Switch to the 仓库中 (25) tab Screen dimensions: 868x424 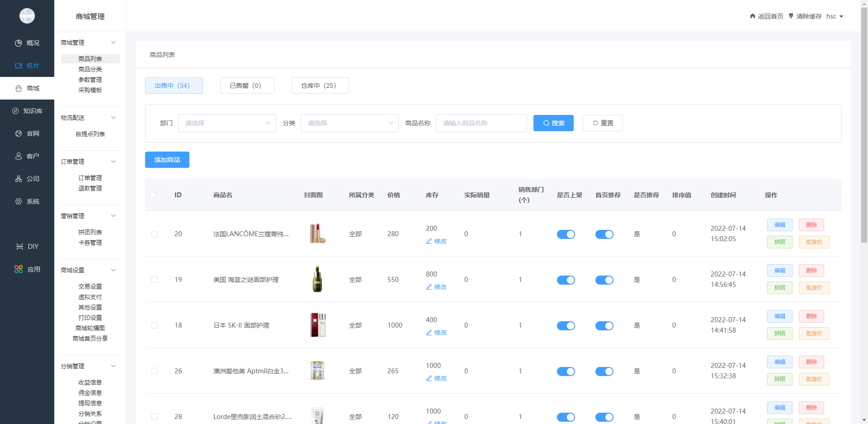(320, 86)
